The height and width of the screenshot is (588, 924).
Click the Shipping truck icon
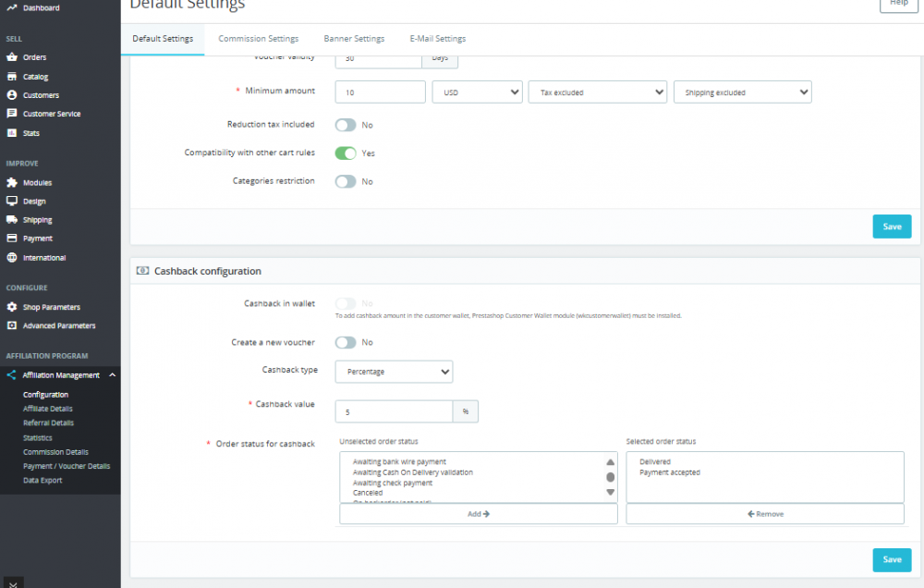12,220
